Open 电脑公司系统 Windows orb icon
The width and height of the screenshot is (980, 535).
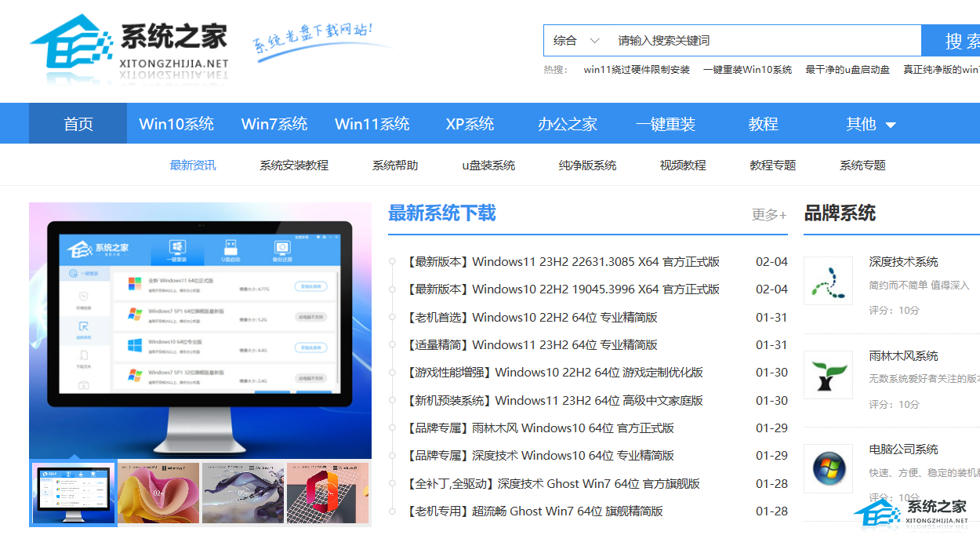tap(828, 468)
